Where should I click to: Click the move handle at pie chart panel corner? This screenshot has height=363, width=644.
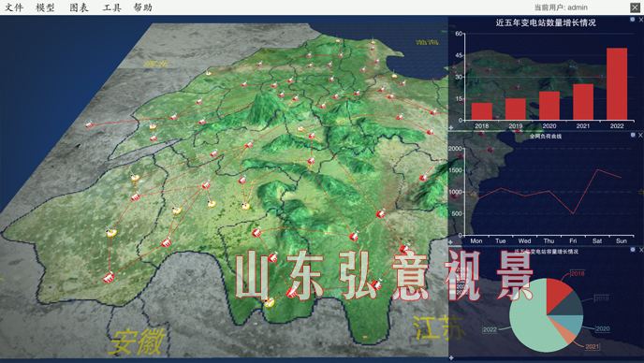tap(451, 357)
